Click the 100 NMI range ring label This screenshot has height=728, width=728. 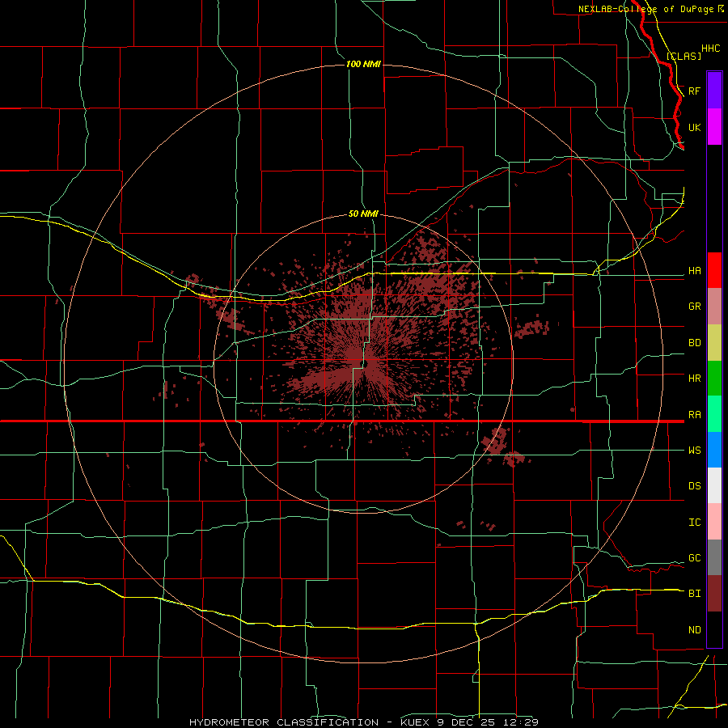363,64
